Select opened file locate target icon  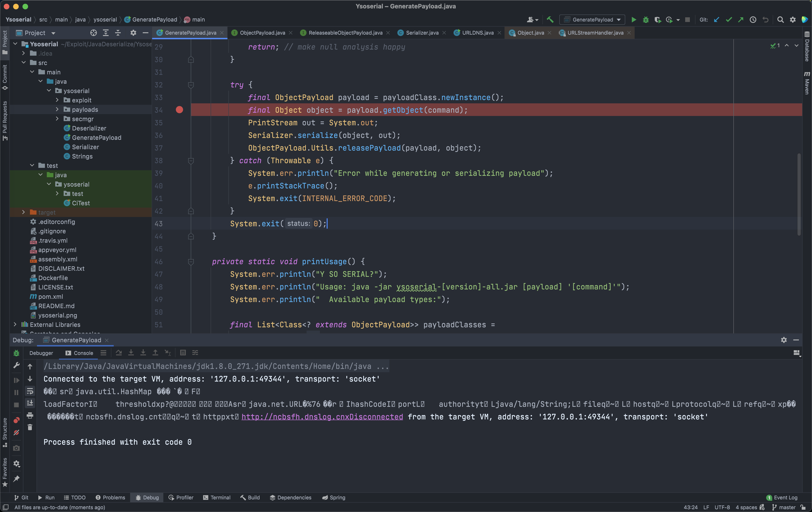point(93,33)
